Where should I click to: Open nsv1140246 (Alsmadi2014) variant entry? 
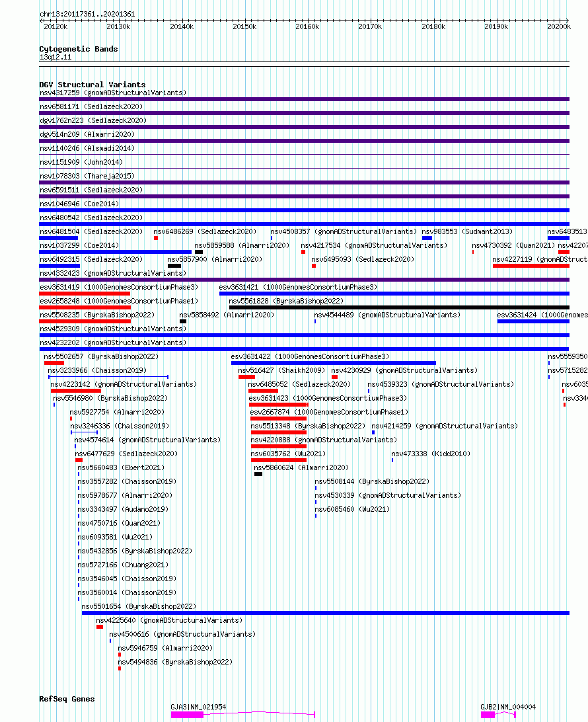[x=87, y=148]
